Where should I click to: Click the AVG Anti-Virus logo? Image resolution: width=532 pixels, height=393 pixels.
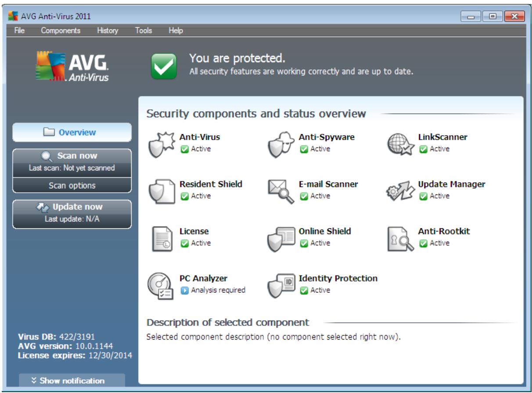pyautogui.click(x=73, y=66)
